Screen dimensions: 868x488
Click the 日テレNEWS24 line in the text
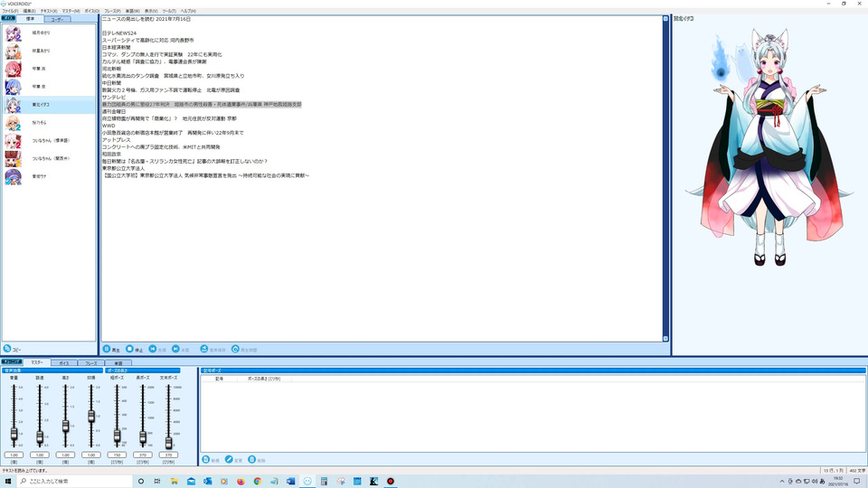(x=119, y=33)
